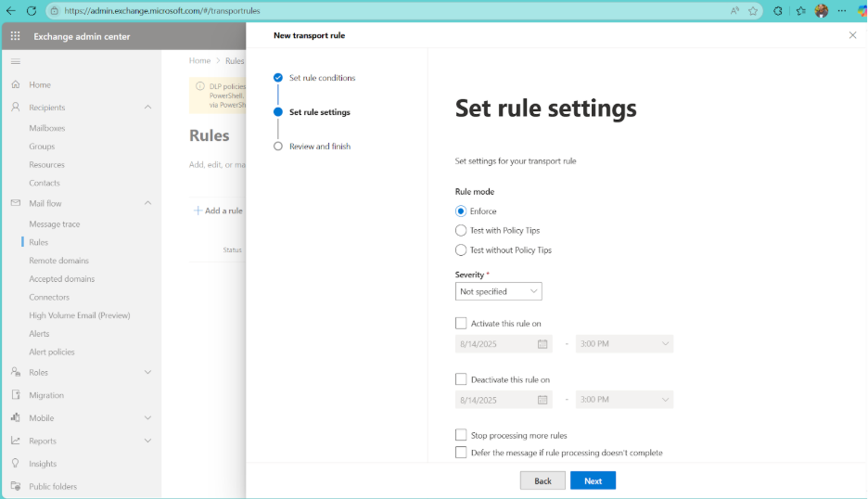Viewport: 868px width, 499px height.
Task: Click the browser address bar URL
Action: coord(162,10)
